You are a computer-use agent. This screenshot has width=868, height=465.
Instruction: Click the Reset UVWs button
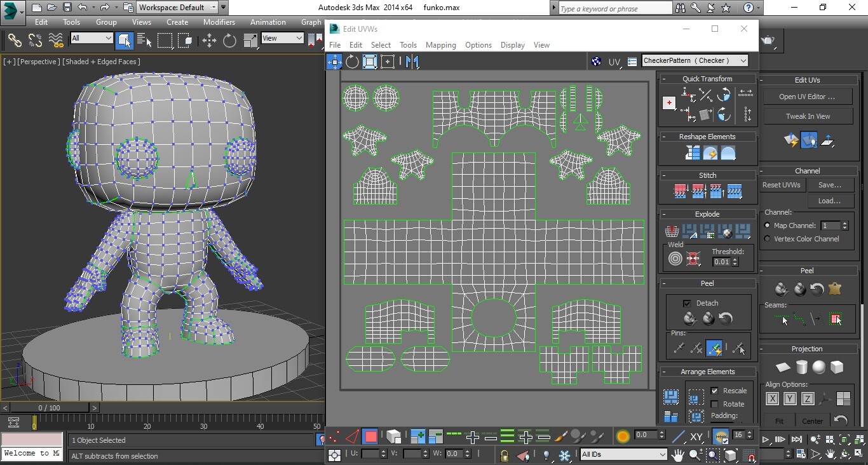click(x=782, y=185)
